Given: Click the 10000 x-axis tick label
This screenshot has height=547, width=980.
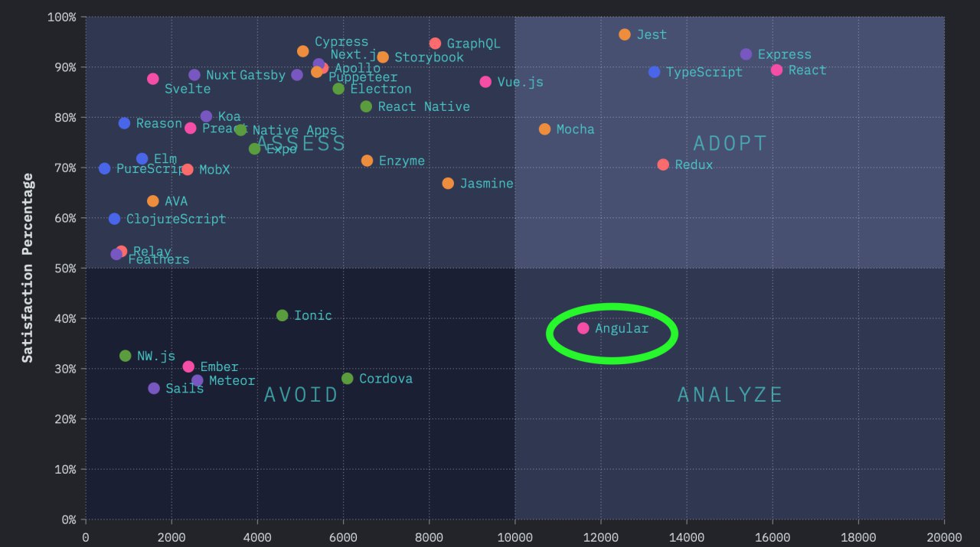Looking at the screenshot, I should point(514,537).
